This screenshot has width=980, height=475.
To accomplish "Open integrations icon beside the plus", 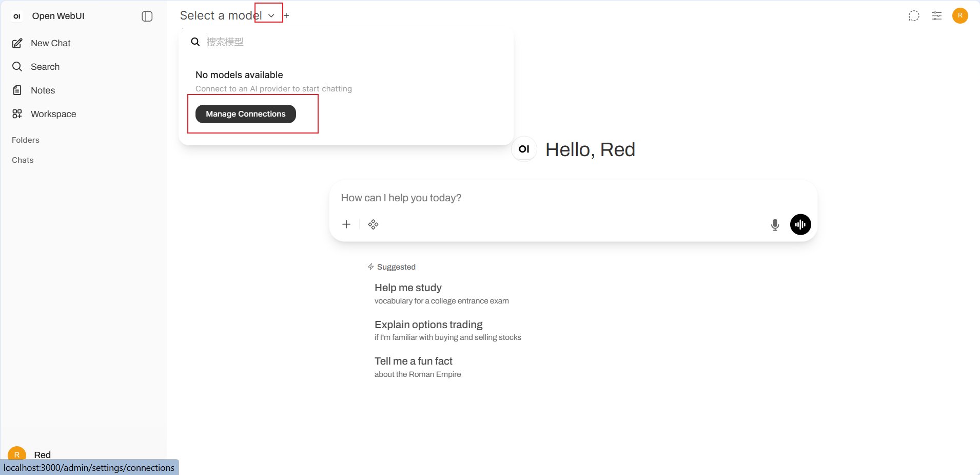I will tap(373, 224).
